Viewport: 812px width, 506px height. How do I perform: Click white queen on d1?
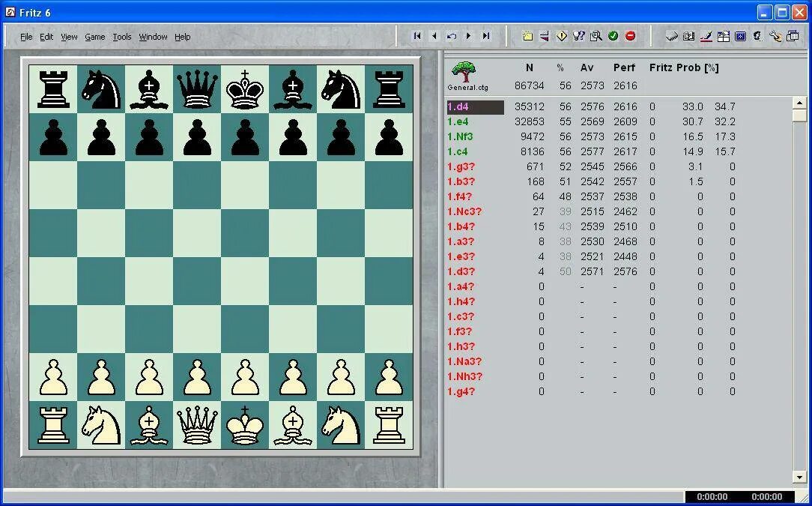pos(197,425)
